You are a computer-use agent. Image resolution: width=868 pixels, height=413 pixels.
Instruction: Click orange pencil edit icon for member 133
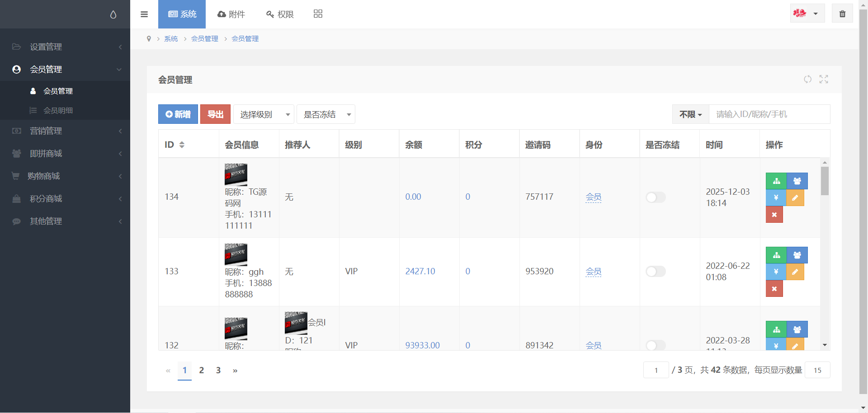point(795,272)
